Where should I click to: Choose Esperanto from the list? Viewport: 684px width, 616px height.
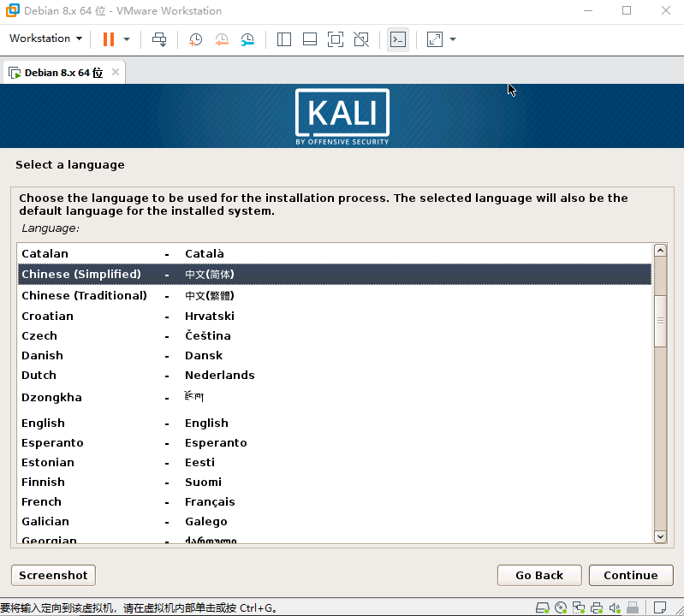(x=335, y=442)
